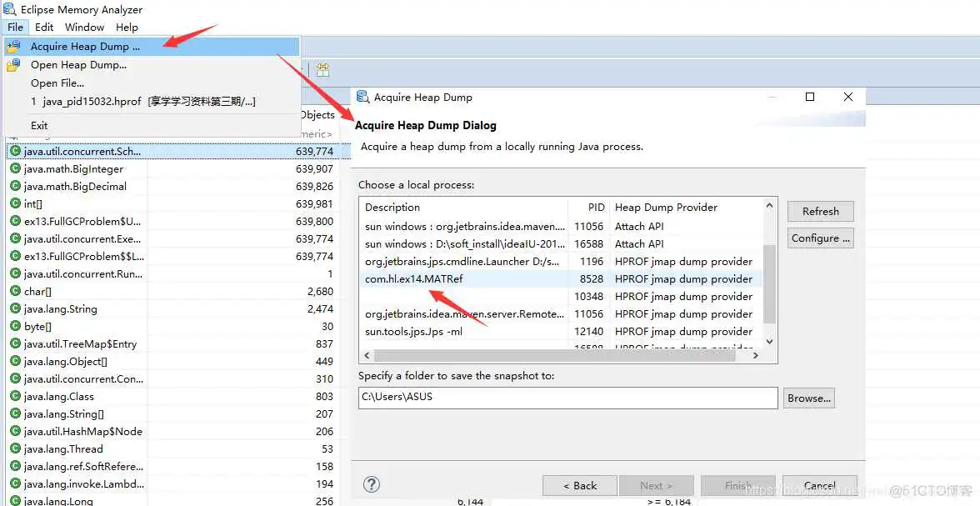Click class icon of java.lang.String row

pyautogui.click(x=16, y=308)
